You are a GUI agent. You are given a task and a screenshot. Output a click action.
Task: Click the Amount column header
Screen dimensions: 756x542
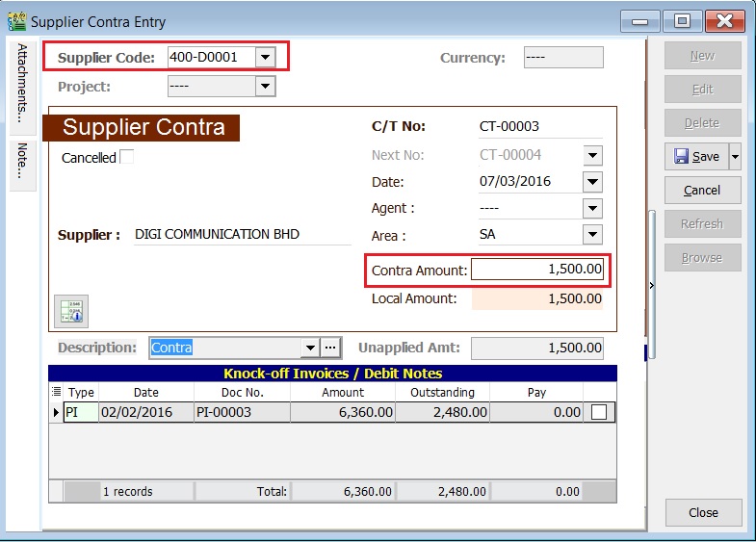[343, 392]
